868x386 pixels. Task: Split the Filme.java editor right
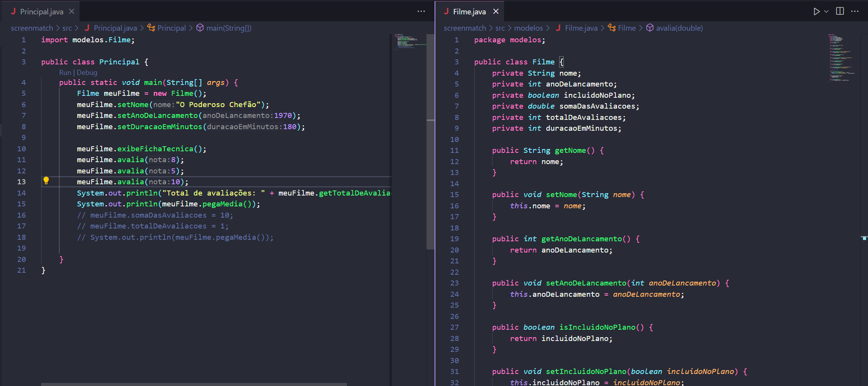pyautogui.click(x=840, y=11)
